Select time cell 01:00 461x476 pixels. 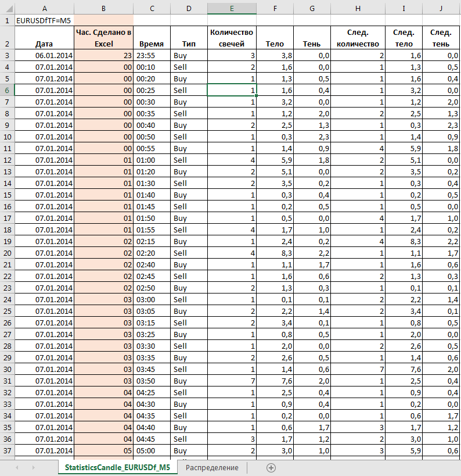tap(152, 160)
